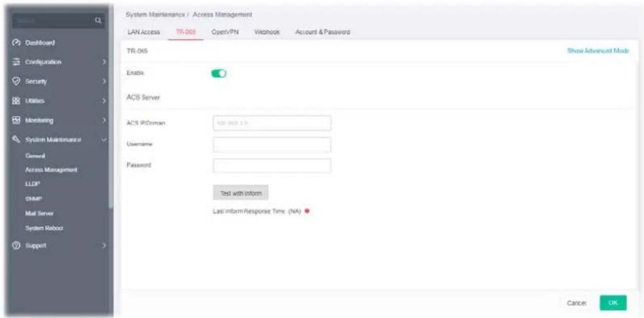
Task: Click the red Inform status dot
Action: 307,212
